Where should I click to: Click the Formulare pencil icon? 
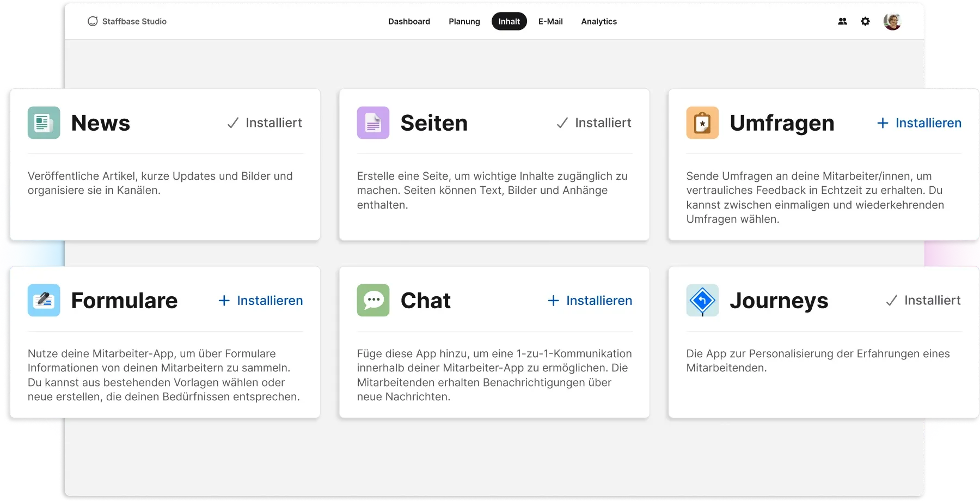(x=44, y=301)
